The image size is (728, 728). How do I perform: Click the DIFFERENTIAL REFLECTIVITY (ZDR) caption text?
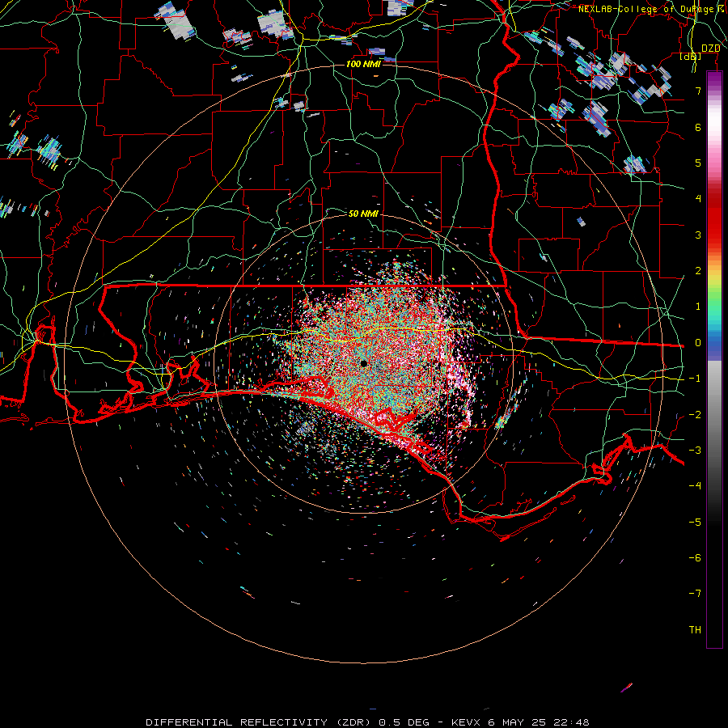click(x=259, y=722)
